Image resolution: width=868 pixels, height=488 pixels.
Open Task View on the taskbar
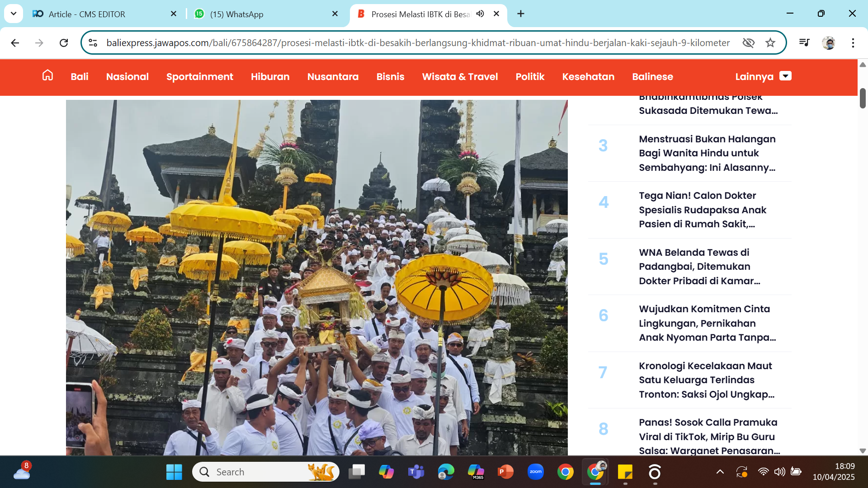pyautogui.click(x=357, y=472)
